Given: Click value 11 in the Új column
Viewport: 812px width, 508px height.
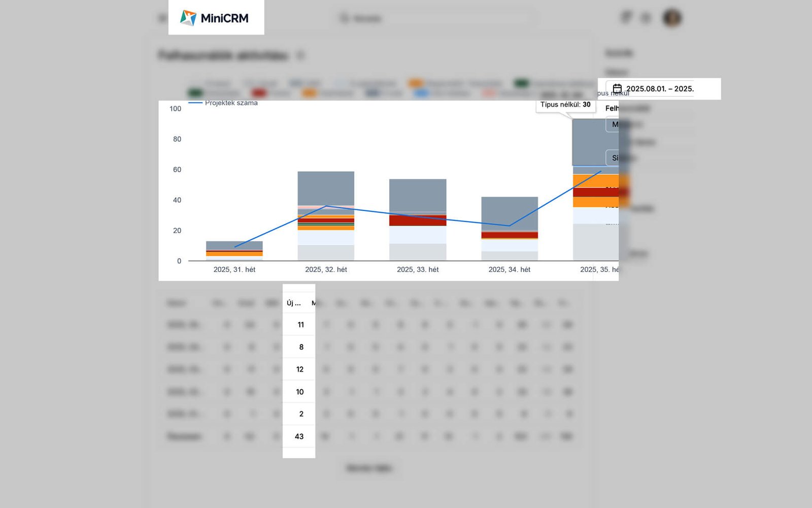Looking at the screenshot, I should coord(300,325).
